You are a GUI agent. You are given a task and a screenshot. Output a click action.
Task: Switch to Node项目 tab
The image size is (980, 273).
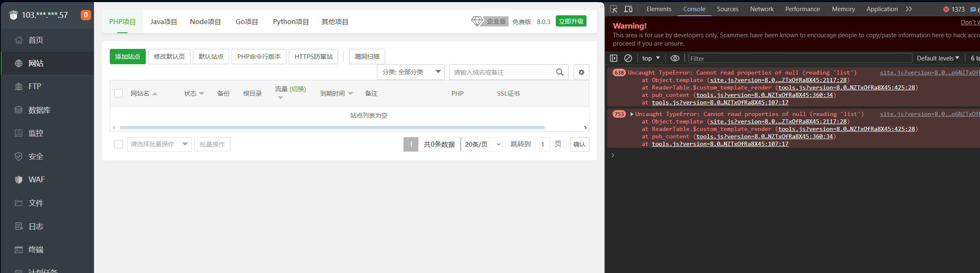(x=205, y=22)
